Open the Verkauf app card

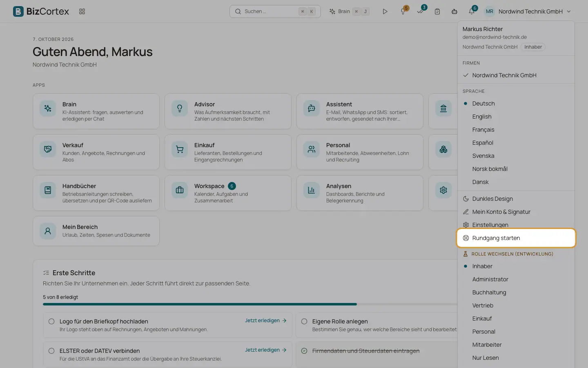tap(96, 152)
